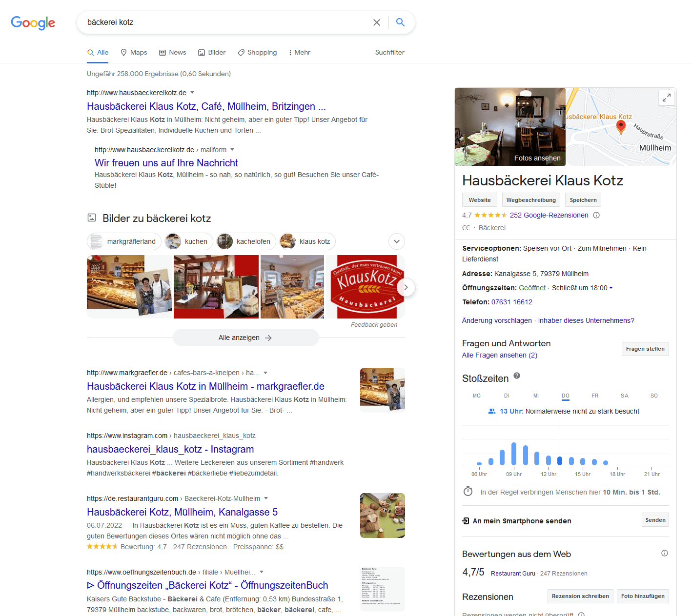The height and width of the screenshot is (616, 692).
Task: Select SO in Stoßzeiten days
Action: (x=654, y=396)
